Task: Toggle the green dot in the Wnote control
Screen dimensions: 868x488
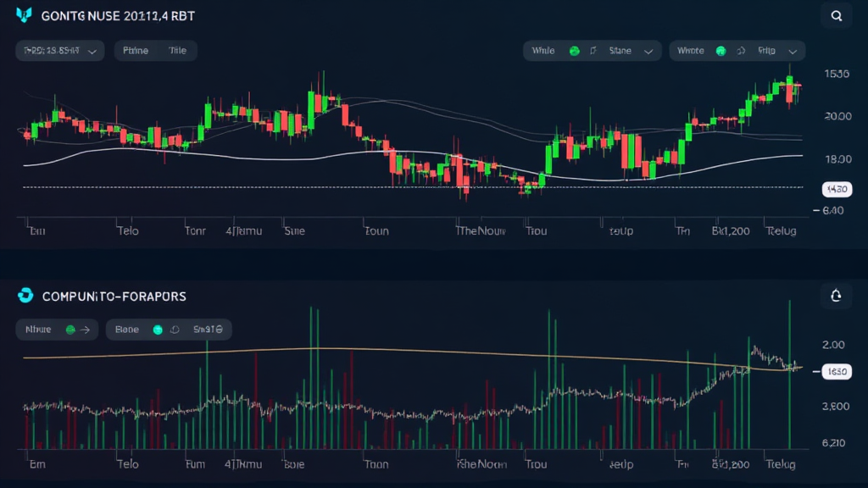Action: click(722, 50)
